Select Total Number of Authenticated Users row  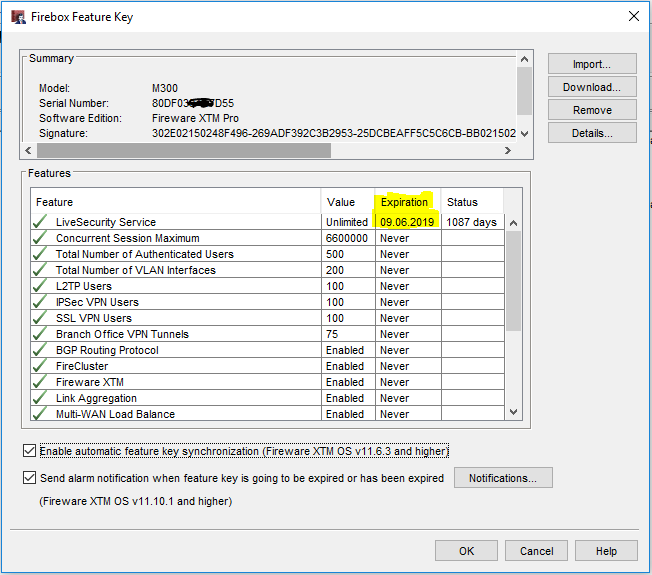(x=268, y=254)
